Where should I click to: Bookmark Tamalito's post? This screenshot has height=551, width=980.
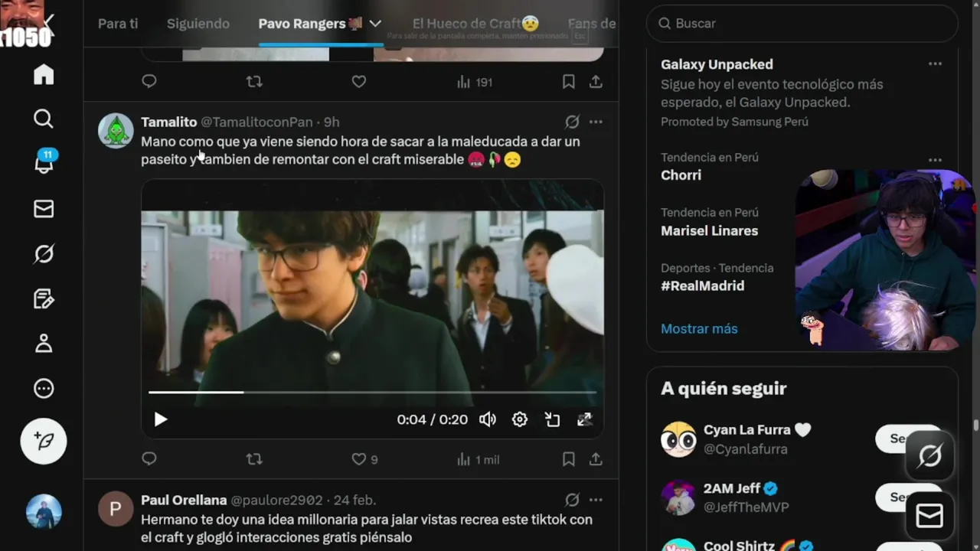(568, 459)
